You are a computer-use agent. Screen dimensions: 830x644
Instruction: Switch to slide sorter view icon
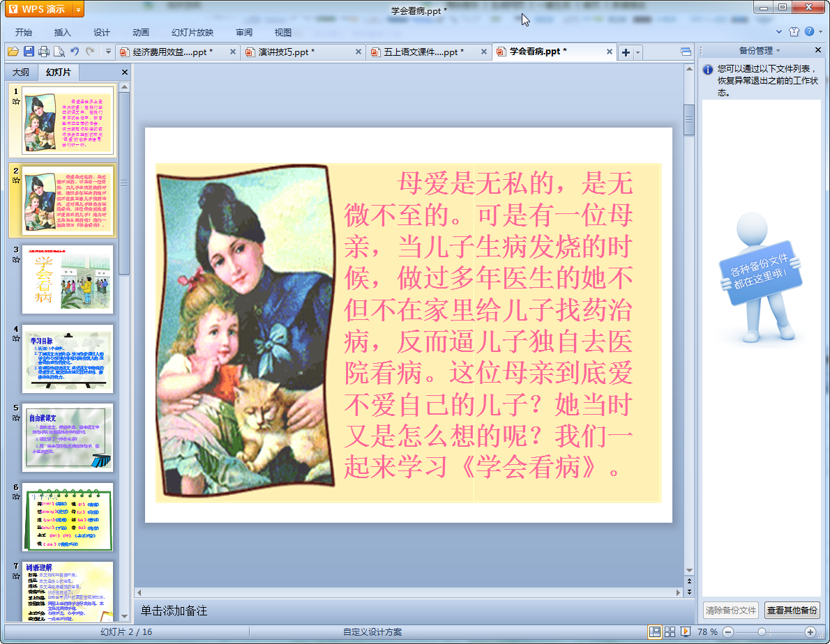670,632
